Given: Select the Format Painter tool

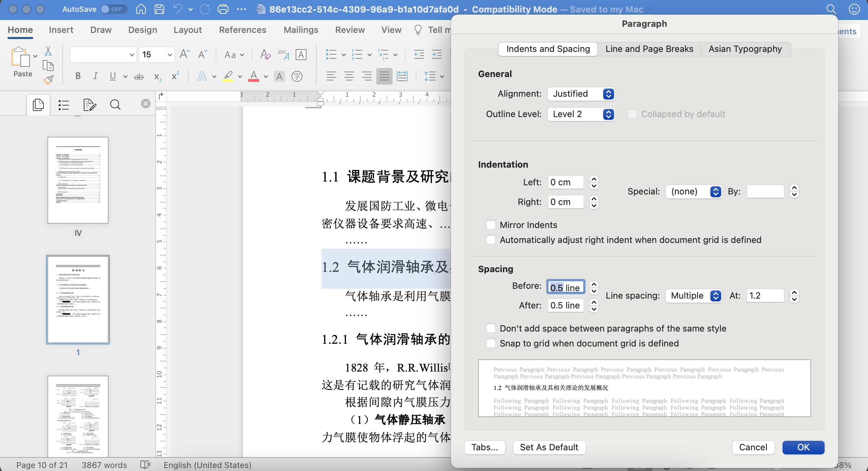Looking at the screenshot, I should [x=48, y=80].
